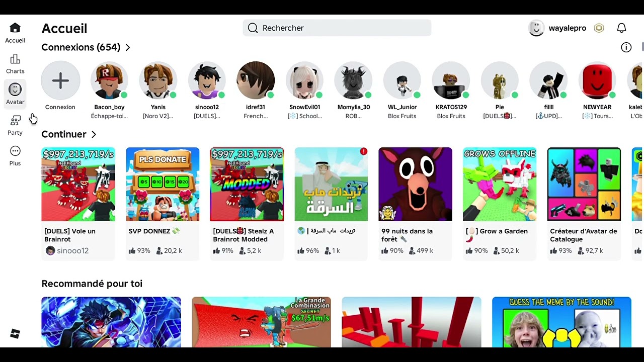Open KRATOS129's avatar
The height and width of the screenshot is (362, 644).
(x=451, y=80)
